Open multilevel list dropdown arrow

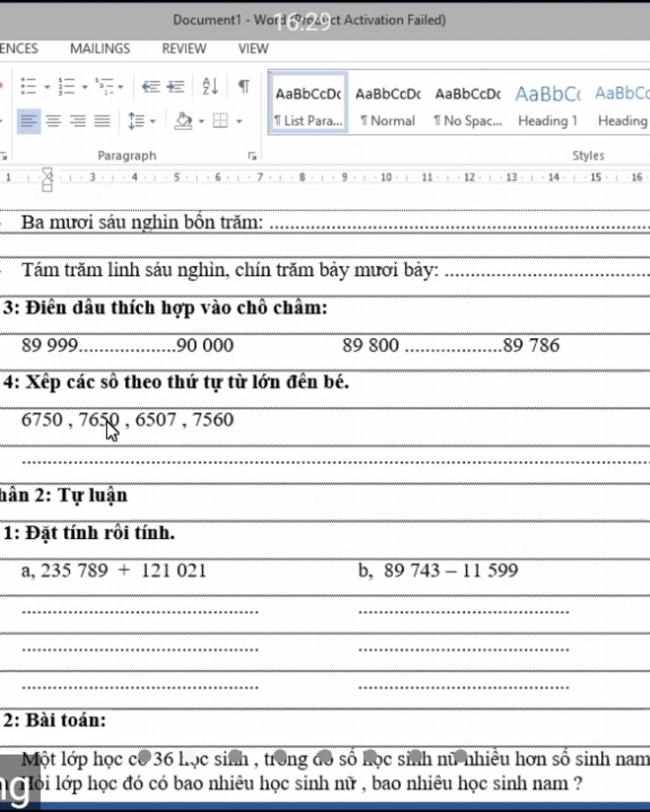[x=121, y=86]
